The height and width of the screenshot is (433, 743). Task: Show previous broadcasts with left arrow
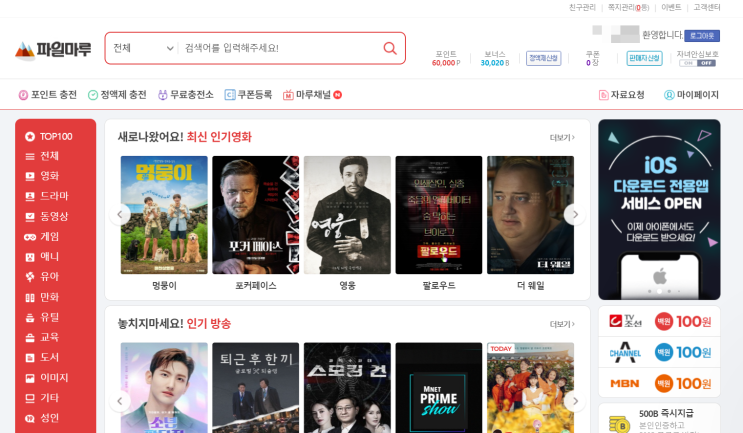pos(119,401)
